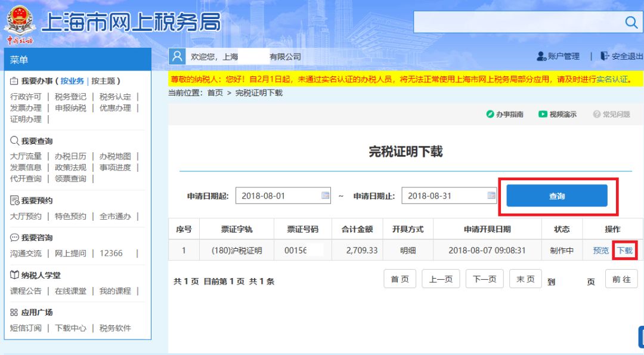Click the 申请日期起 date input field

[x=283, y=196]
